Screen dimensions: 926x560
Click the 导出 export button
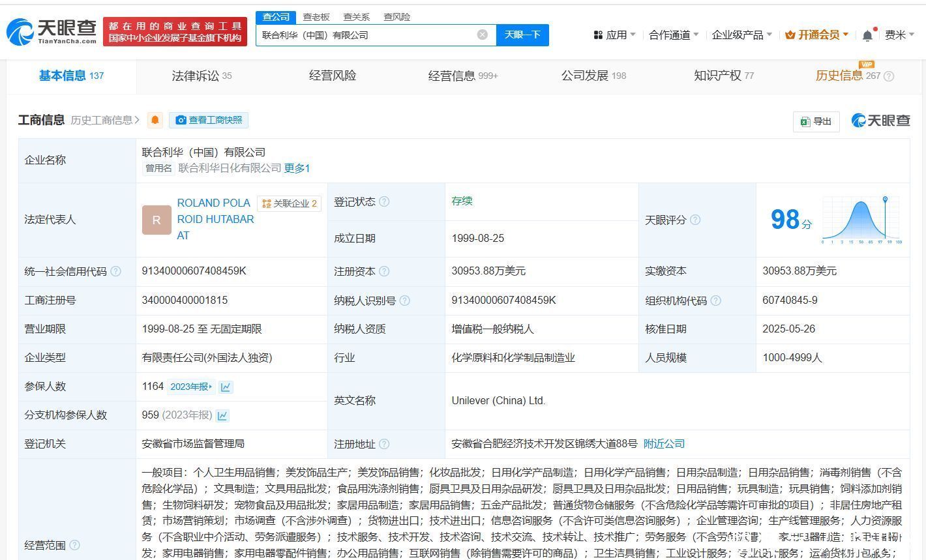[816, 121]
